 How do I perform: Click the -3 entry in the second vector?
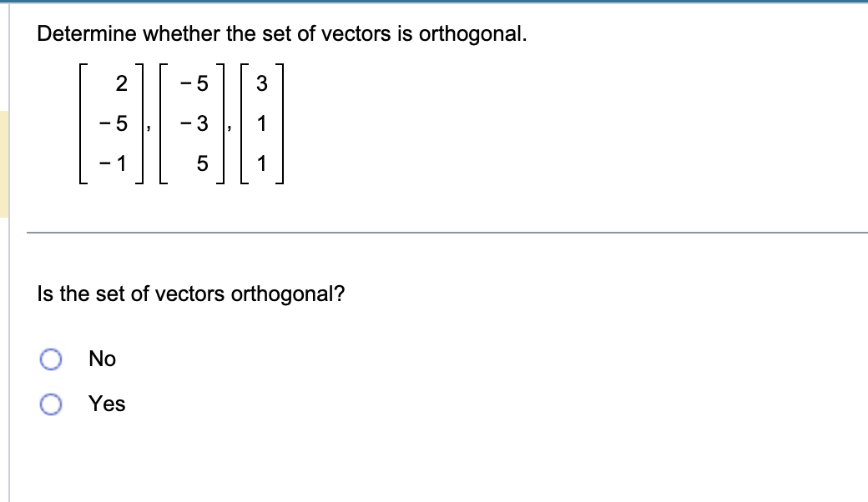(x=193, y=123)
